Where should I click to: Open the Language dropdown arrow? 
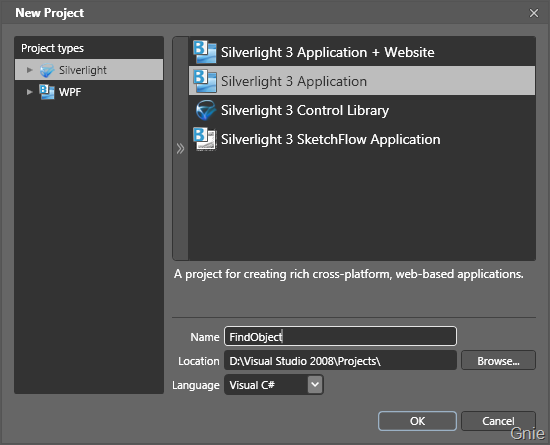(x=315, y=385)
